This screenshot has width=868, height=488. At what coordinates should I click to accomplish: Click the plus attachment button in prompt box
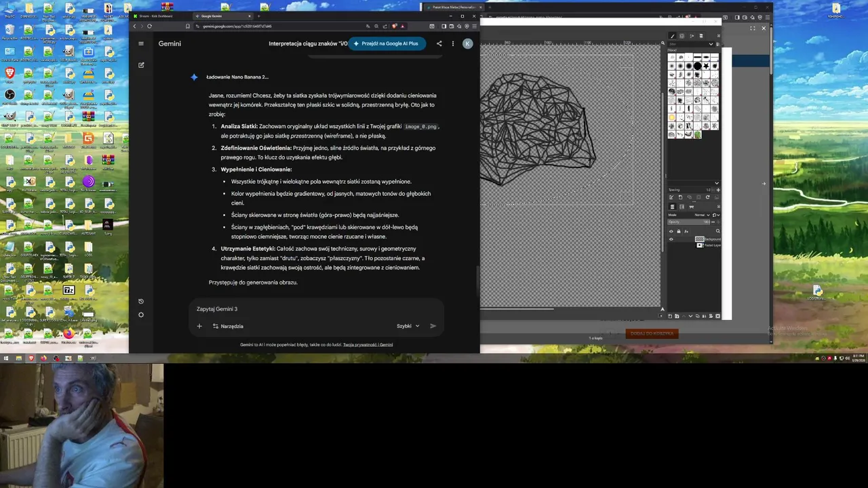199,326
